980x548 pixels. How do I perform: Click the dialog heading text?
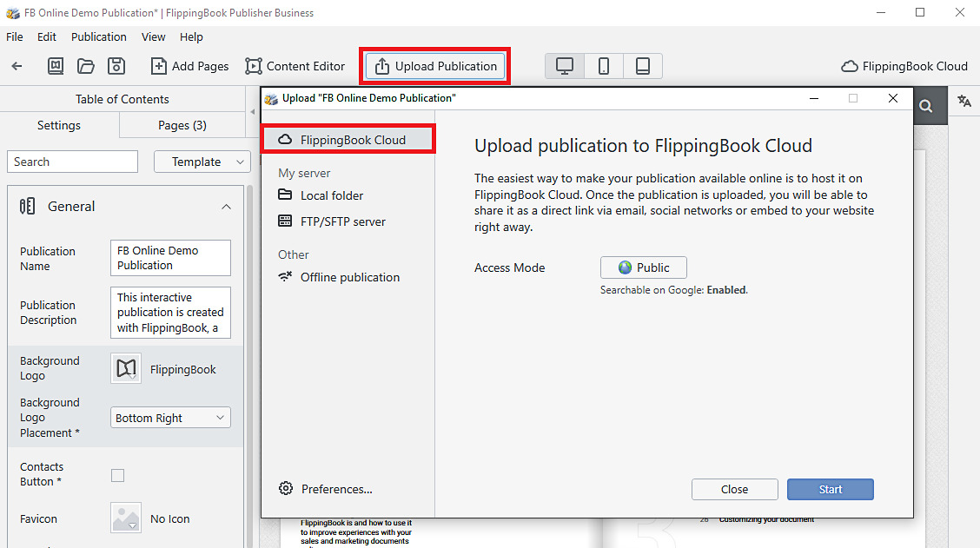tap(643, 146)
